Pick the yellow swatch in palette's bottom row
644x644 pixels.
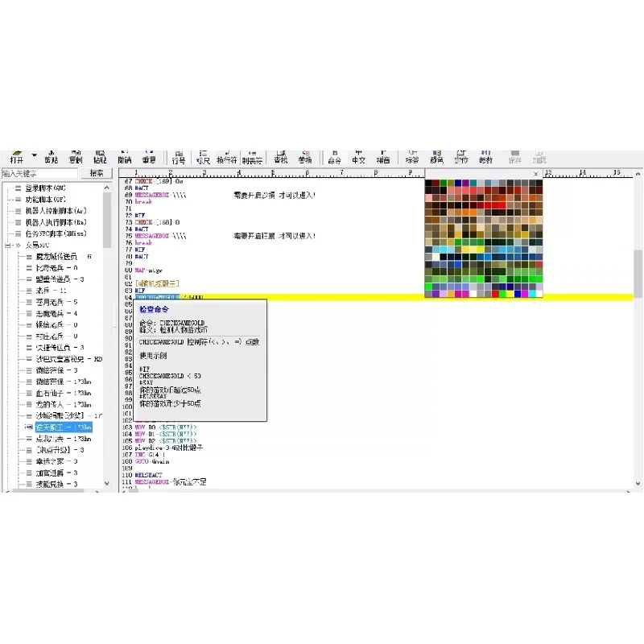click(x=510, y=294)
